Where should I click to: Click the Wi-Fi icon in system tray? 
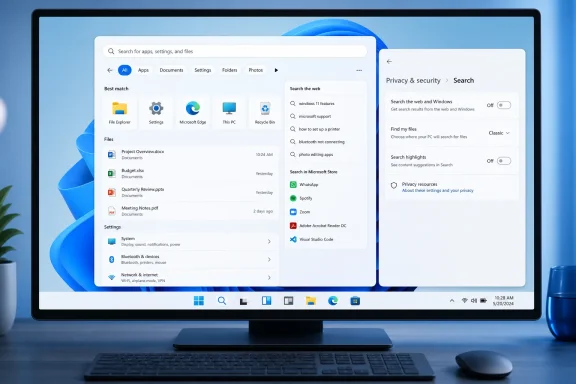(464, 301)
